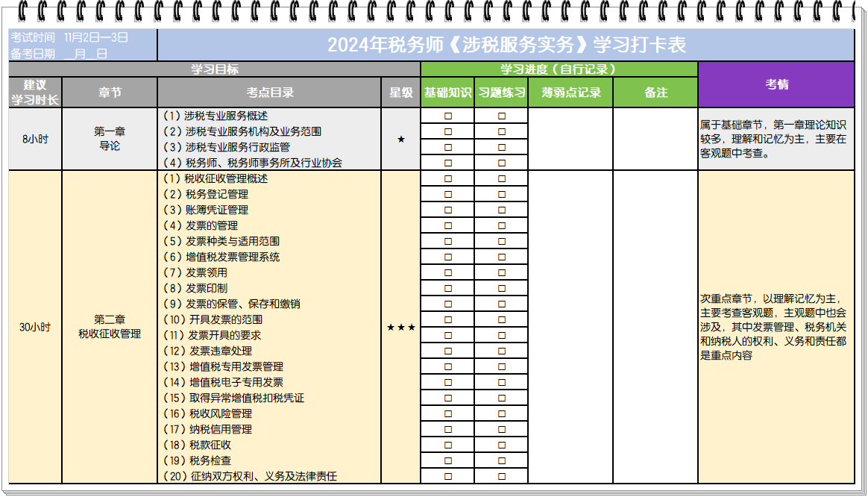
Task: Tick 基础知识 box for 税款征收
Action: coord(448,445)
